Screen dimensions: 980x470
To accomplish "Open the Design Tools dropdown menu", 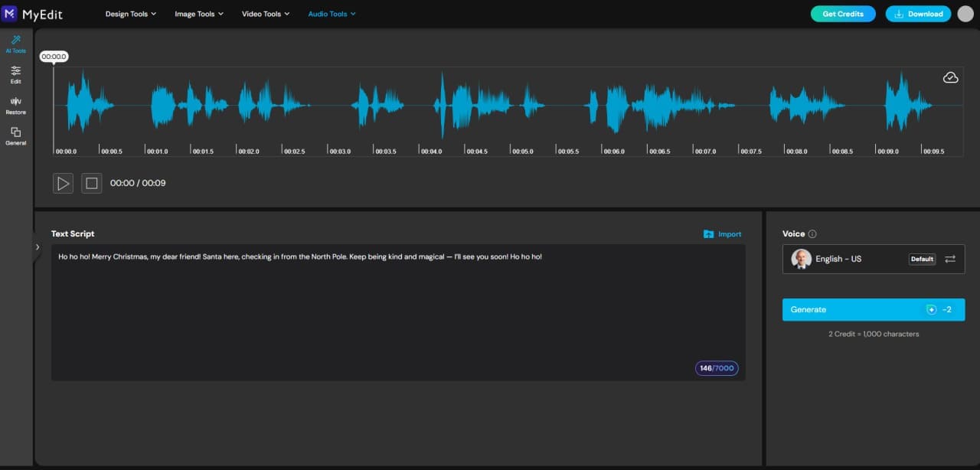I will point(130,14).
